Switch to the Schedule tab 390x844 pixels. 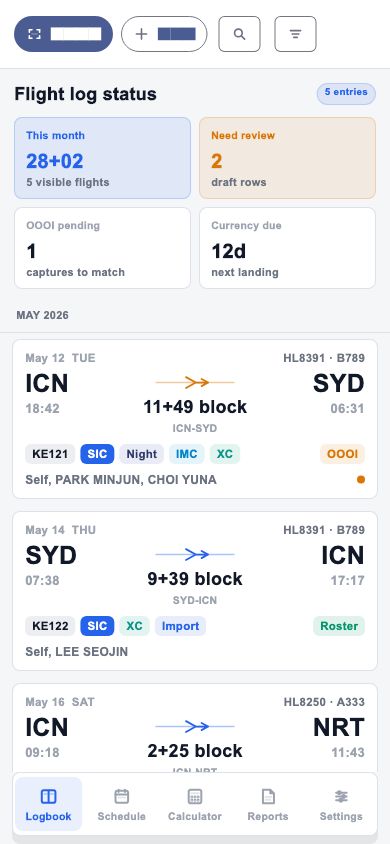tap(122, 804)
